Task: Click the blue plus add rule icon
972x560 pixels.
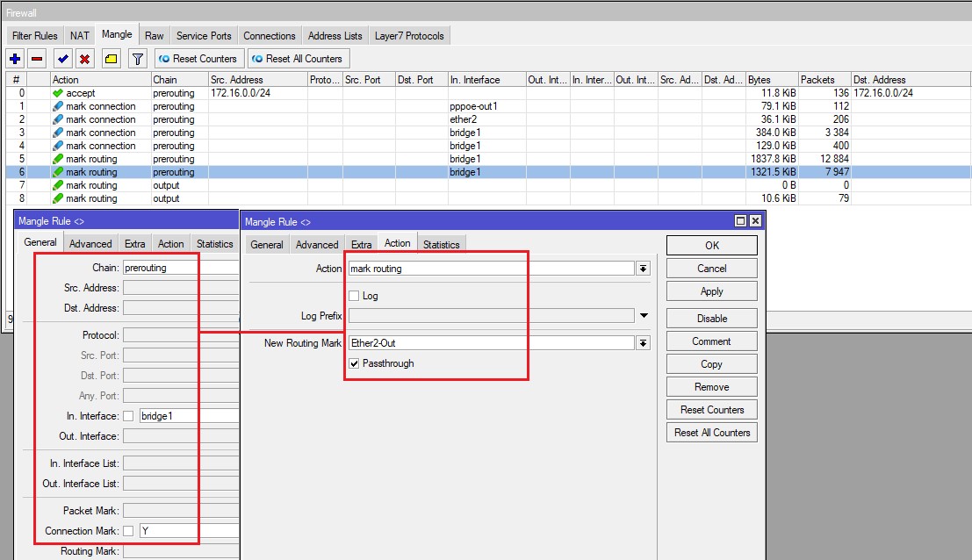Action: [14, 59]
